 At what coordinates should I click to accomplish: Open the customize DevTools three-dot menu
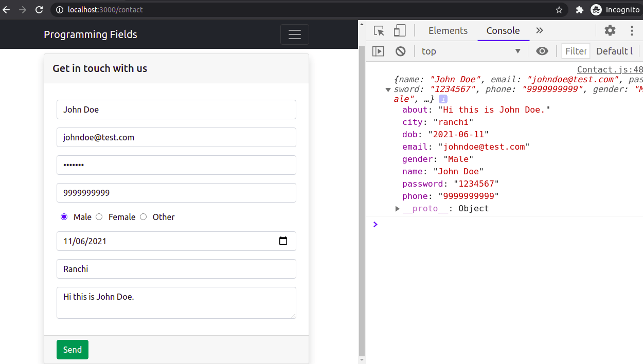(632, 30)
